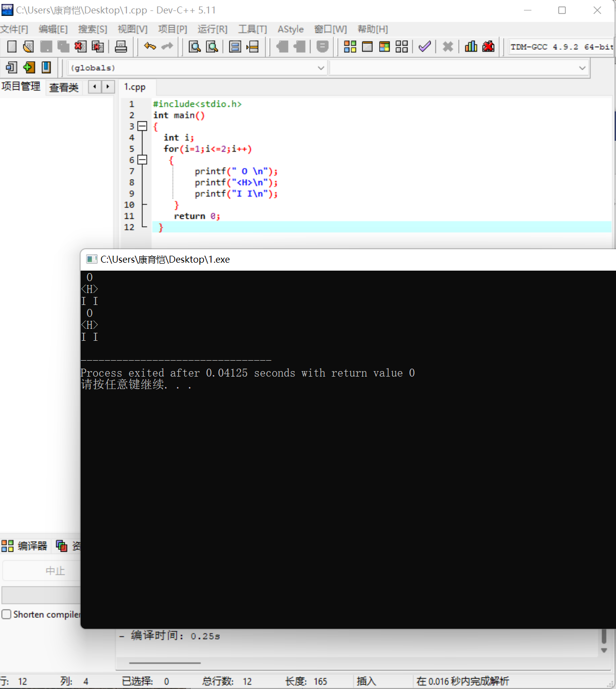The width and height of the screenshot is (616, 689).
Task: Open the (globals) scope dropdown
Action: coord(198,68)
